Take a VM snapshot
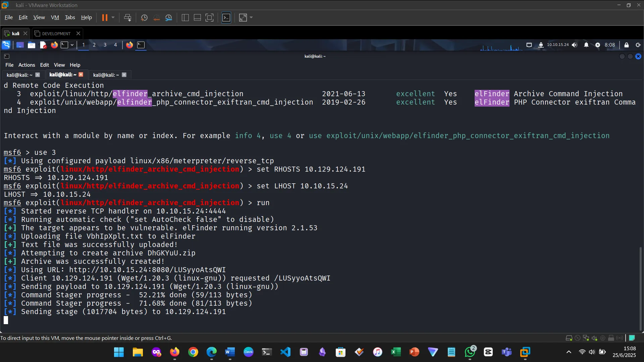The width and height of the screenshot is (644, 362). 144,17
